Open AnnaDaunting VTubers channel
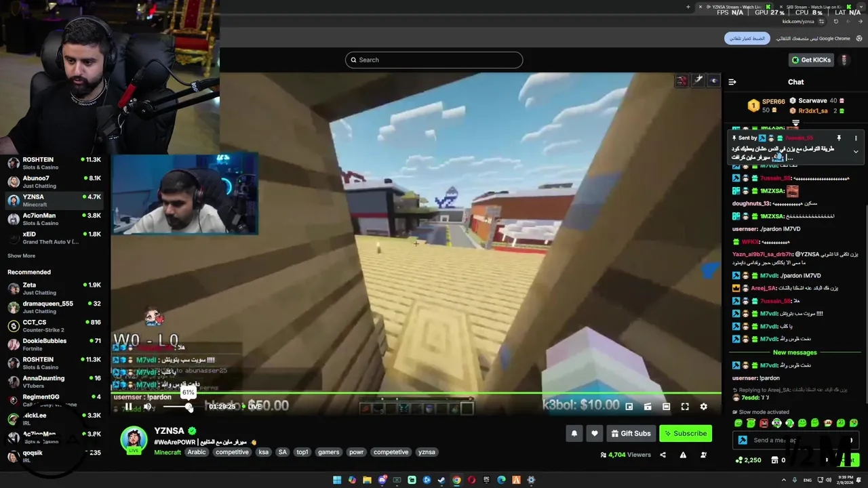This screenshot has width=868, height=488. [x=55, y=382]
